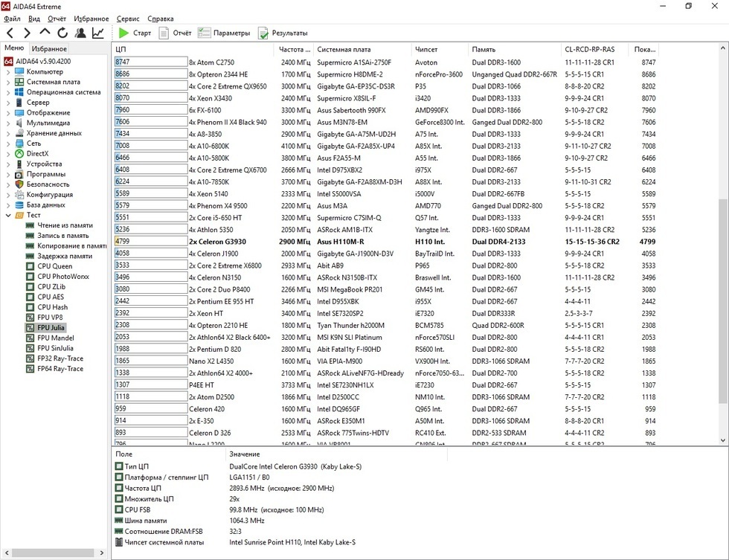Click the База данных database icon
The height and width of the screenshot is (560, 729).
[x=19, y=205]
